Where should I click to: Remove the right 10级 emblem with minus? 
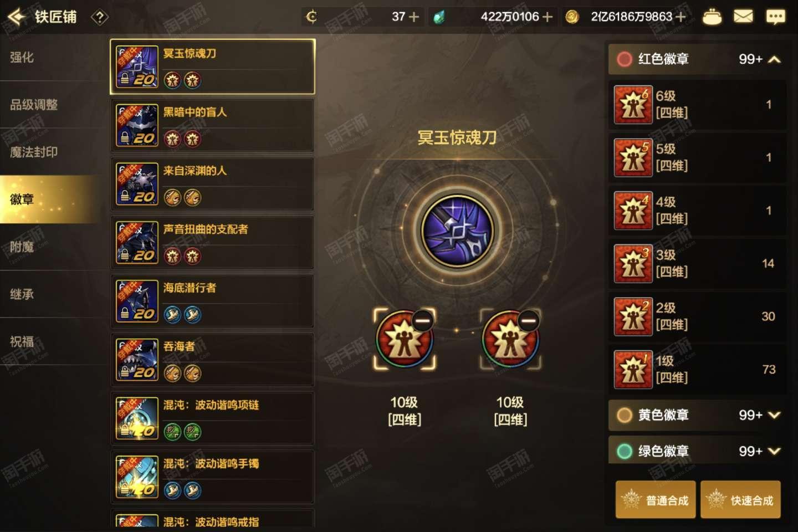(528, 320)
